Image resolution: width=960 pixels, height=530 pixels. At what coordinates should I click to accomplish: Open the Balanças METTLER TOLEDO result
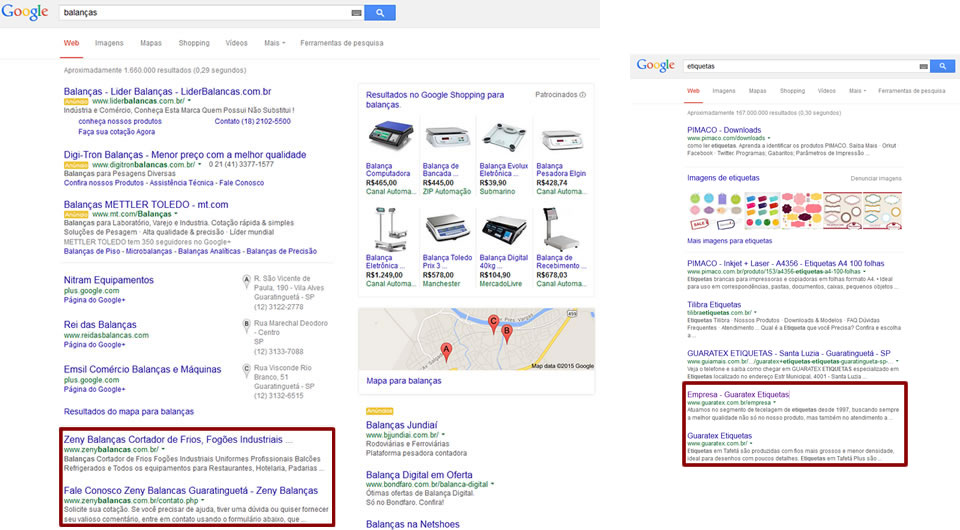click(146, 204)
